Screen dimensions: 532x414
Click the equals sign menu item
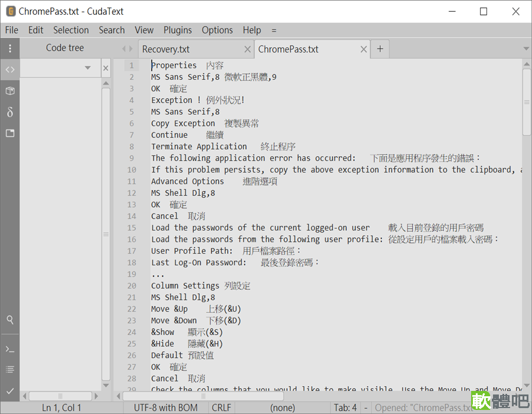[x=274, y=31]
